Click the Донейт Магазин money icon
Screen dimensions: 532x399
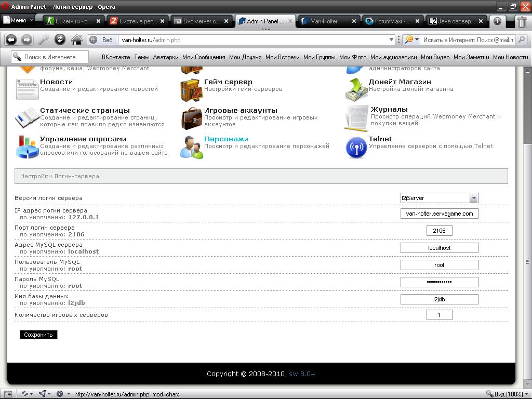pos(356,89)
